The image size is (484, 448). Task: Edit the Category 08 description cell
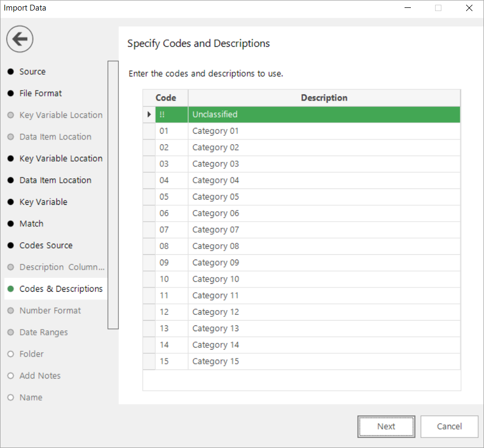click(x=324, y=246)
